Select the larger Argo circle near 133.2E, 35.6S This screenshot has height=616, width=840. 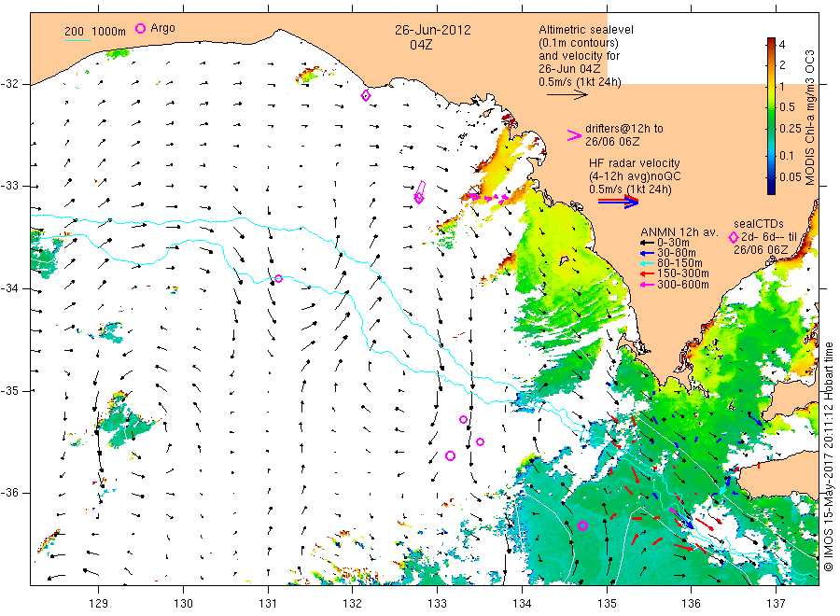tap(450, 455)
